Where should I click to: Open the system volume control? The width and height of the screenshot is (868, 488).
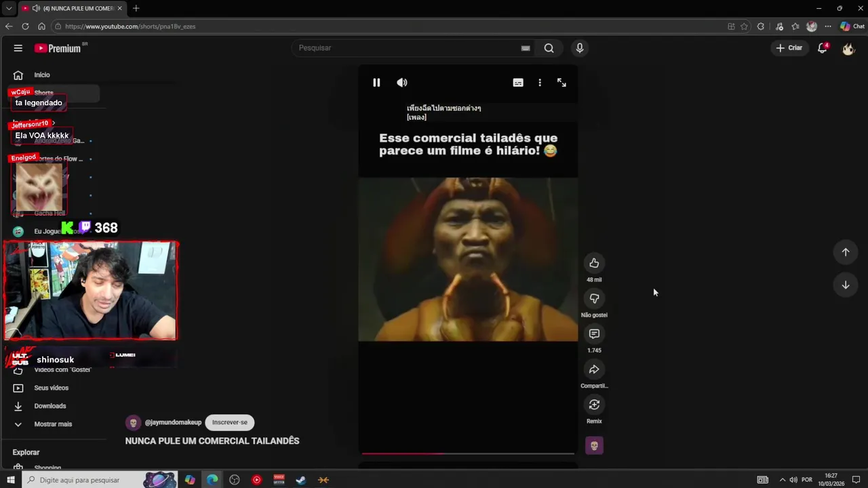pyautogui.click(x=793, y=480)
